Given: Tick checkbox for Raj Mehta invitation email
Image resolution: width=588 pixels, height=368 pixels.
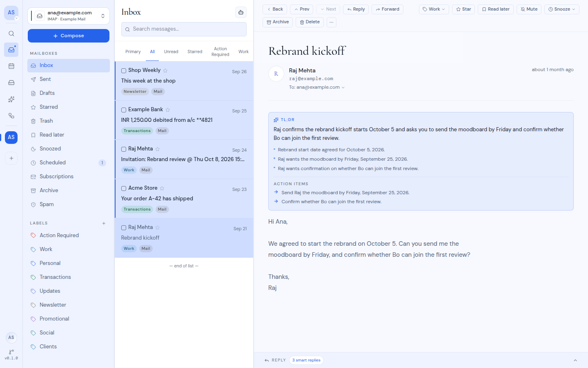Looking at the screenshot, I should 124,149.
